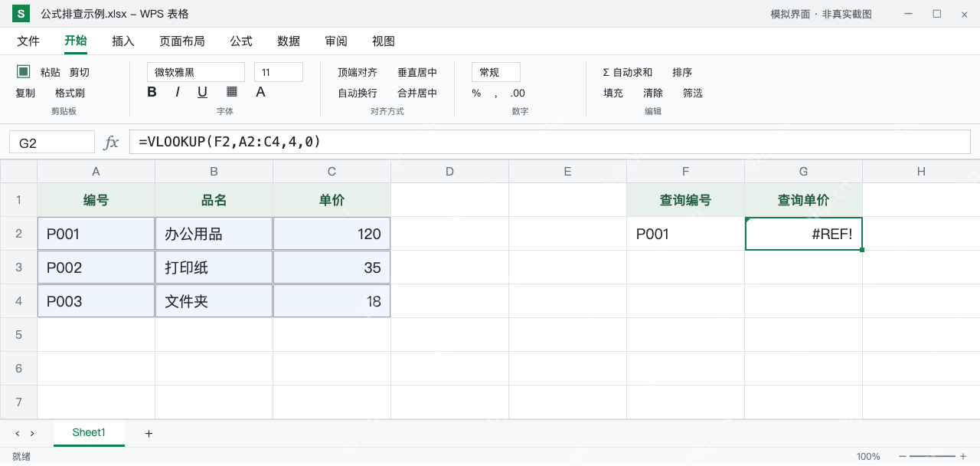The width and height of the screenshot is (980, 466).
Task: Select the price cell 120
Action: click(332, 234)
